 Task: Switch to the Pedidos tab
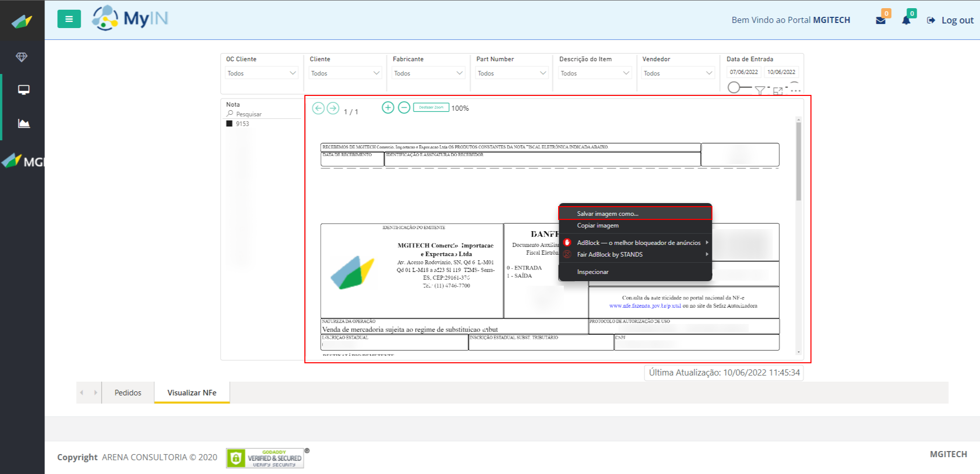pos(128,392)
